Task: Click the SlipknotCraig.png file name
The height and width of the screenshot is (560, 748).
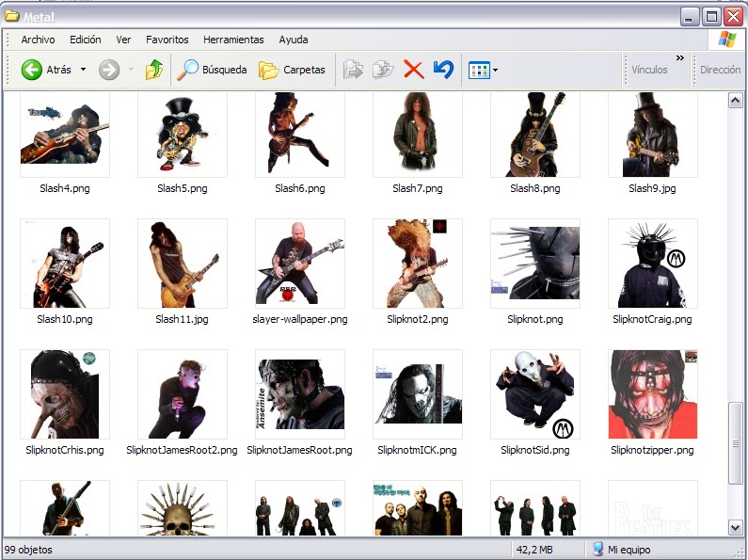Action: (x=652, y=319)
